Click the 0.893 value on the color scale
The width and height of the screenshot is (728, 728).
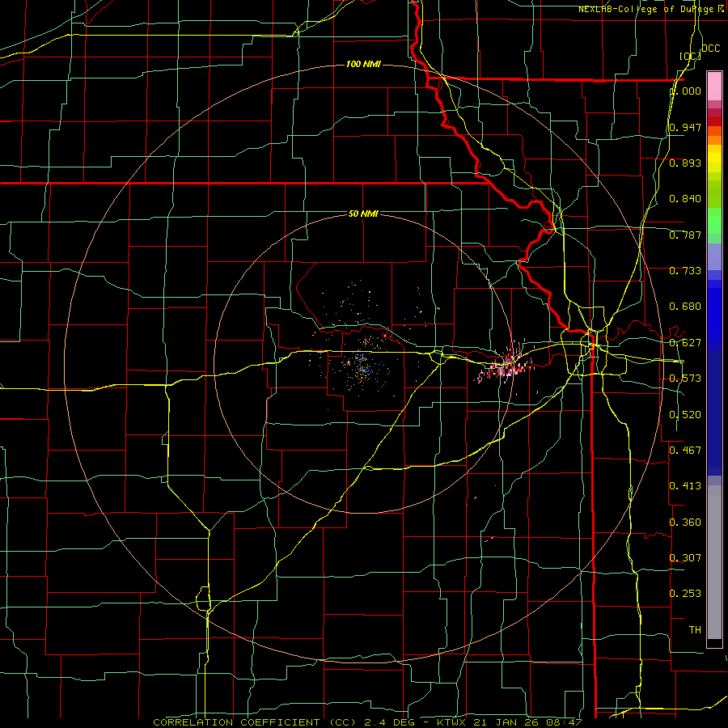pyautogui.click(x=685, y=163)
